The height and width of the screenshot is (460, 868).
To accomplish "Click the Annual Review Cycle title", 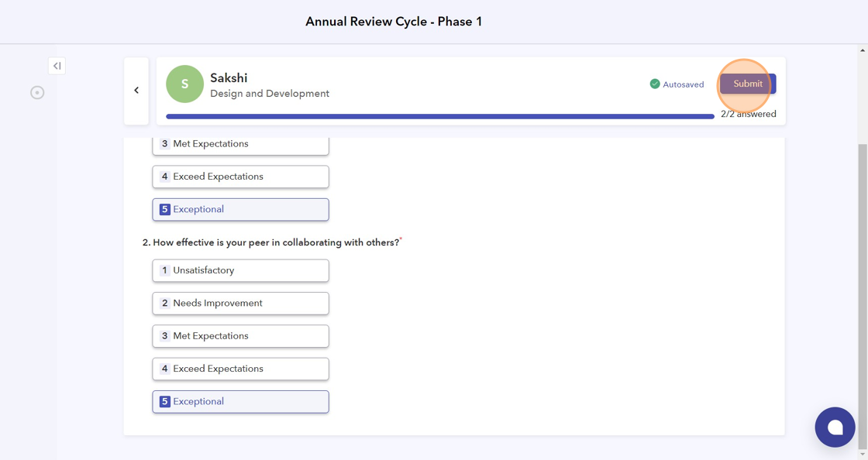I will point(394,22).
